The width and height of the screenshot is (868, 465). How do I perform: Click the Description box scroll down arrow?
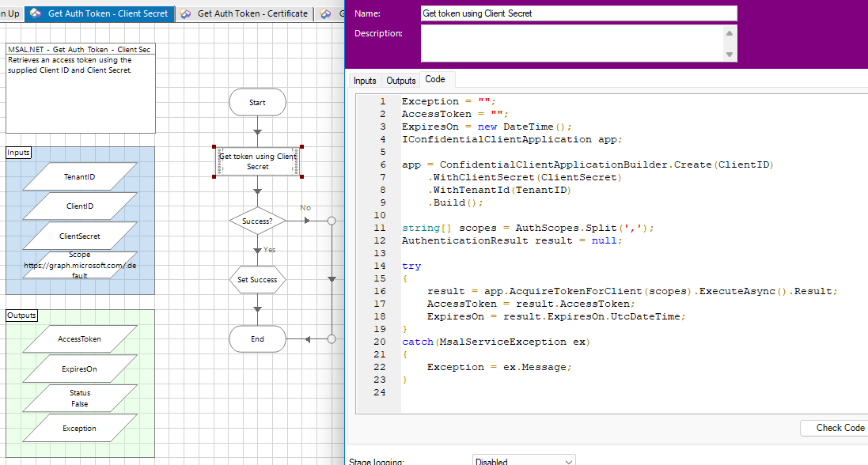(x=730, y=55)
